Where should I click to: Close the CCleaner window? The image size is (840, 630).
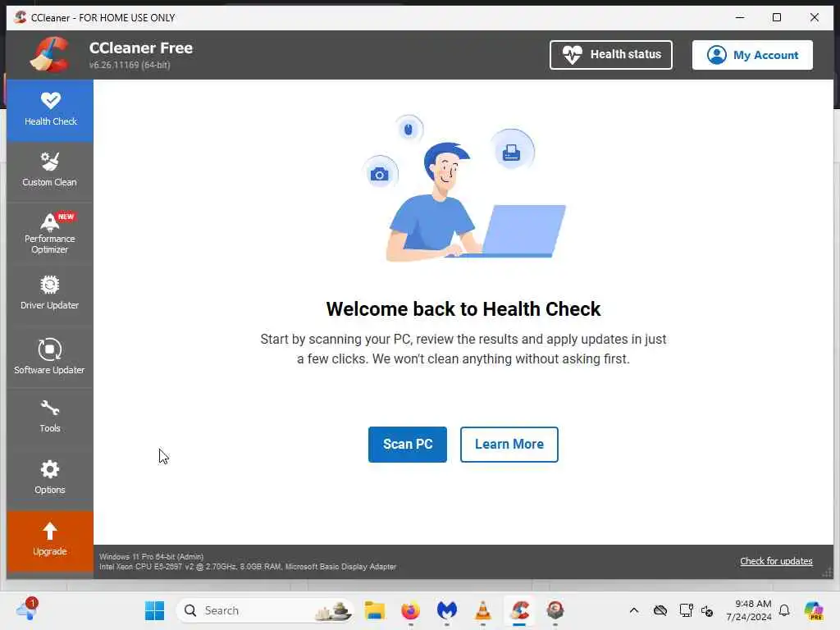815,17
